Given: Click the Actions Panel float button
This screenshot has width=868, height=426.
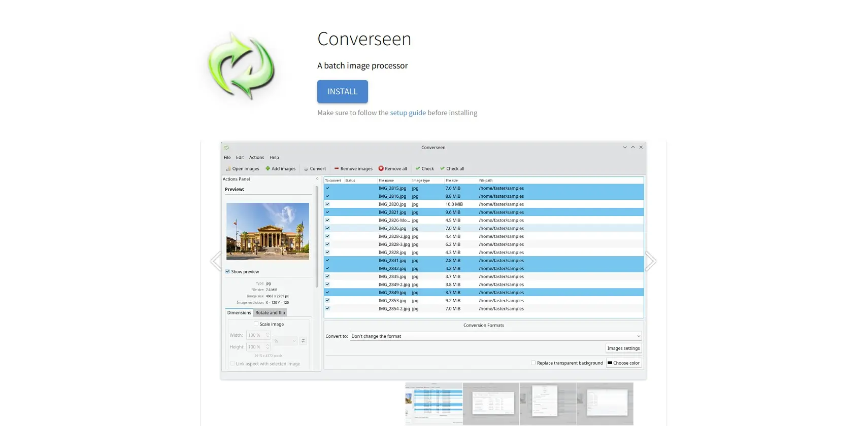Looking at the screenshot, I should tap(317, 179).
